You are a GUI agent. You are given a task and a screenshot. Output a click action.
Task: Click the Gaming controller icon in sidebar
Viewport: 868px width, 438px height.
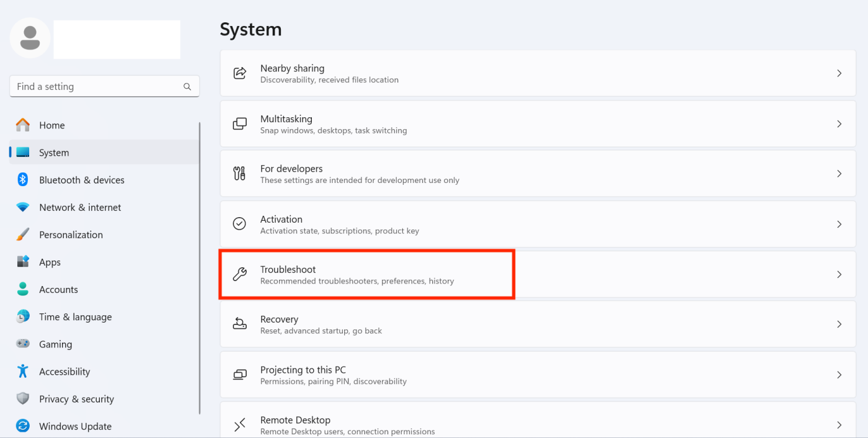tap(22, 344)
